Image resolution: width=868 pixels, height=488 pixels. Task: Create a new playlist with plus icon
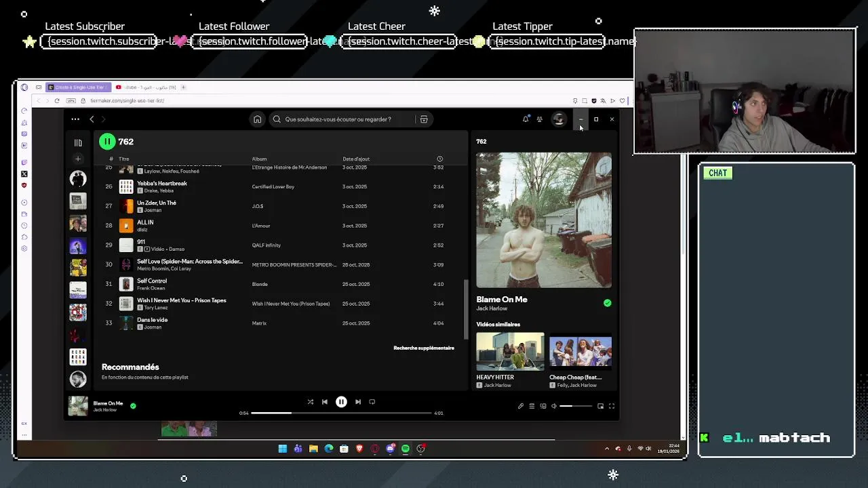[78, 159]
